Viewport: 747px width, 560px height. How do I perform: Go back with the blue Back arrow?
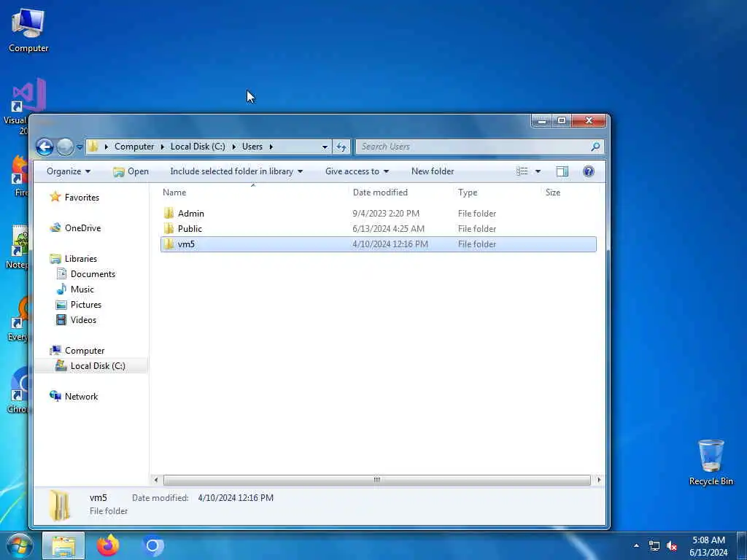click(44, 147)
